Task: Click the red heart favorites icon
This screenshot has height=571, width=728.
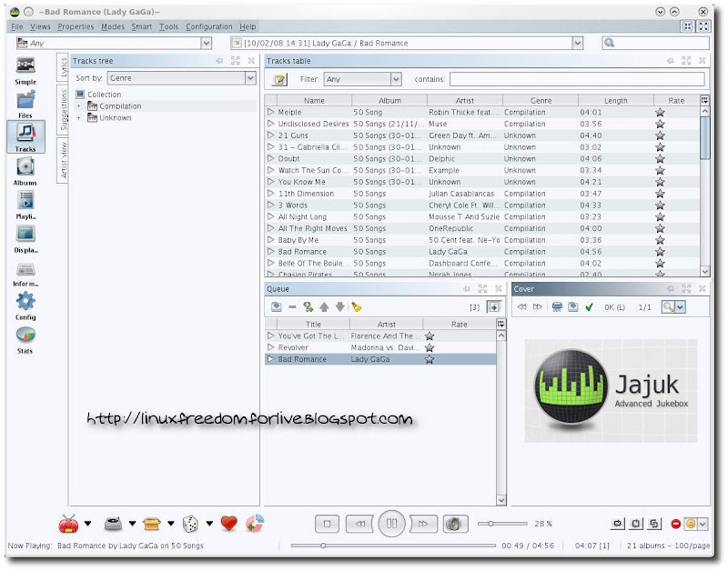Action: point(229,523)
